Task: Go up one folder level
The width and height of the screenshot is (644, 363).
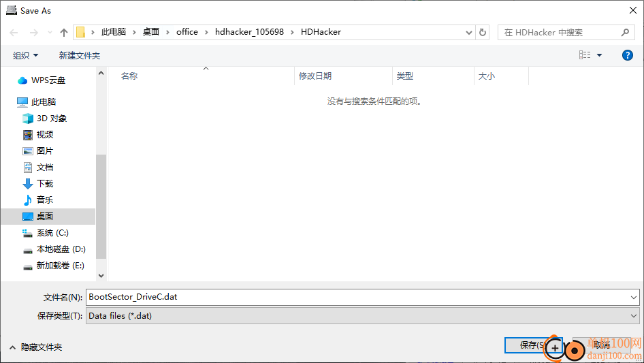Action: 64,33
